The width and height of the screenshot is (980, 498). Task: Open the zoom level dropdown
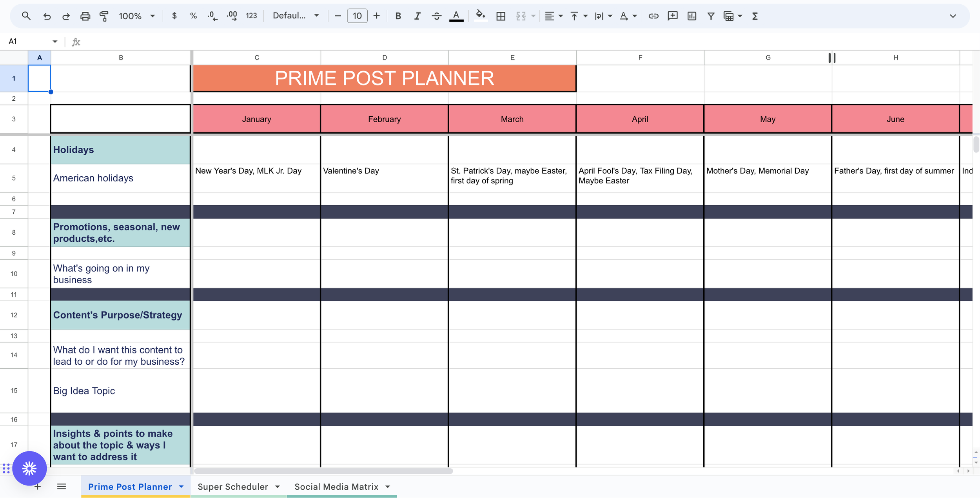135,16
